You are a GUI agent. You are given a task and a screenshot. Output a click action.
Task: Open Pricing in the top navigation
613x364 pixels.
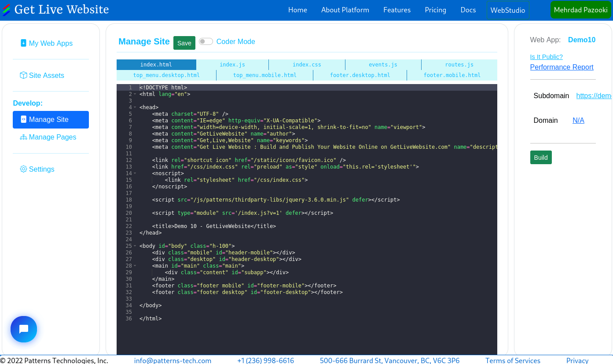pos(435,10)
